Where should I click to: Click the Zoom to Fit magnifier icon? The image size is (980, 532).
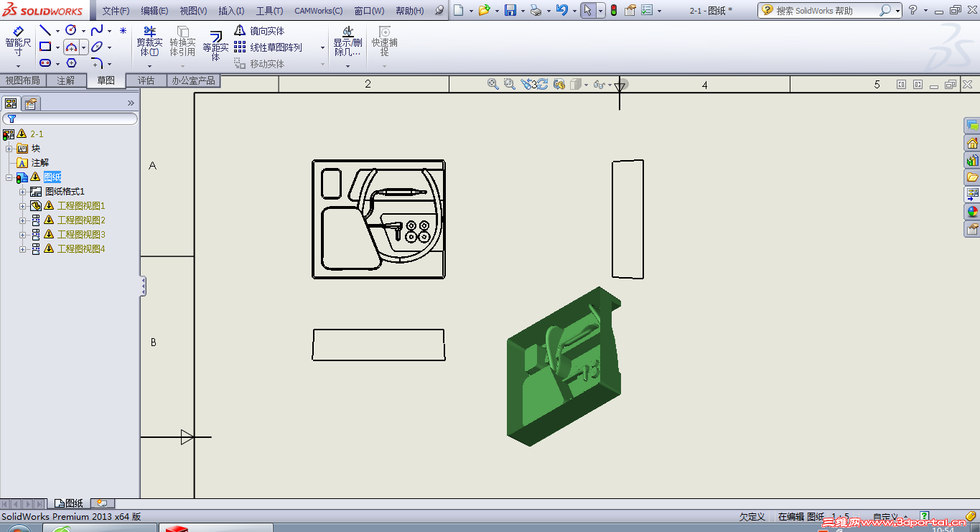[493, 84]
